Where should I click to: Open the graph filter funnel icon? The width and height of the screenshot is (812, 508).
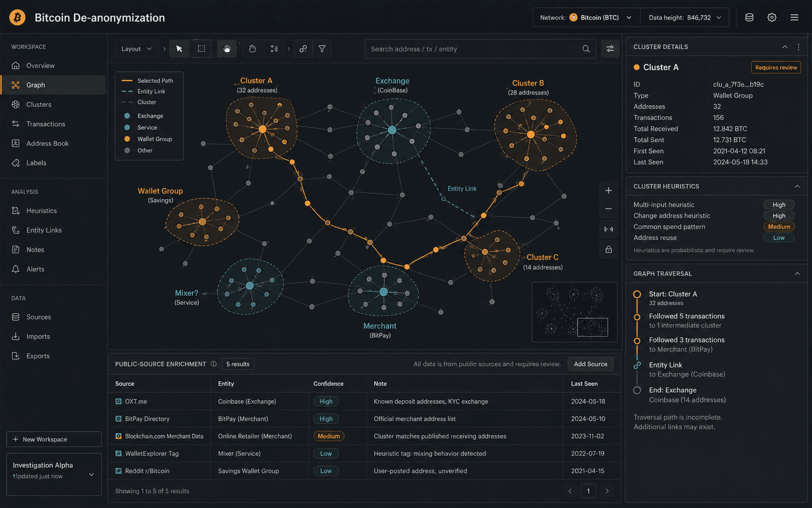pyautogui.click(x=322, y=49)
